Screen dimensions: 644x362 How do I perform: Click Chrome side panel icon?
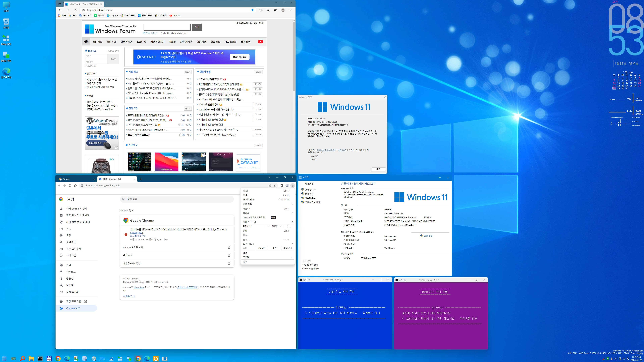tap(282, 185)
